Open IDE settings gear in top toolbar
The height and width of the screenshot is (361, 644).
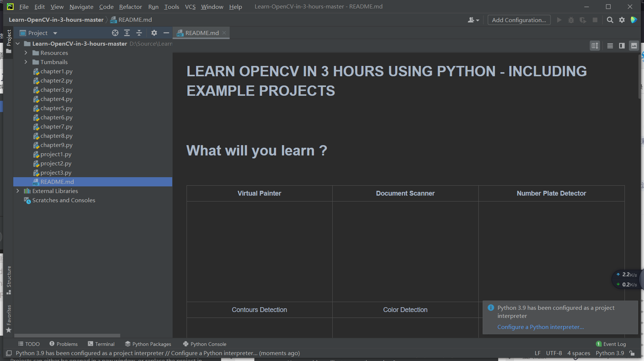pyautogui.click(x=622, y=20)
